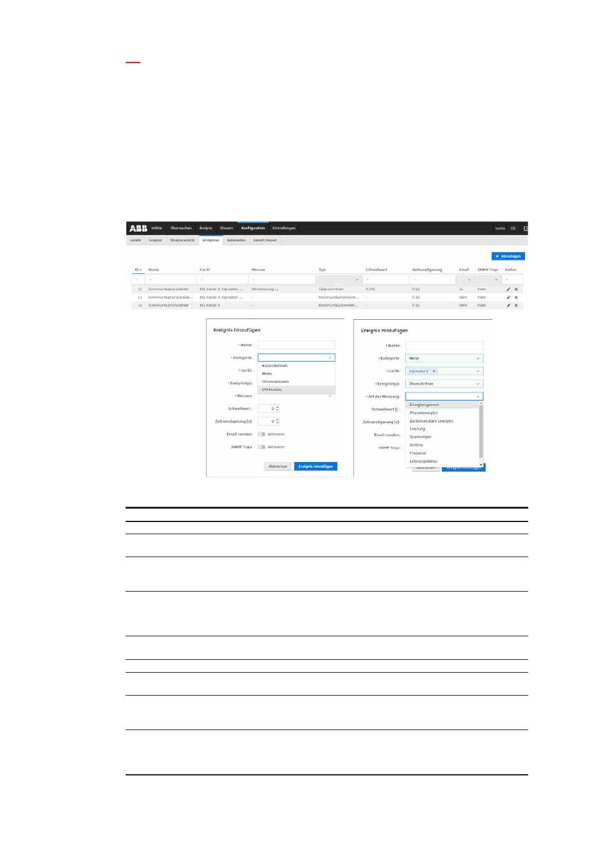Click the ABB logo in the header
This screenshot has height=868, width=606.
138,228
